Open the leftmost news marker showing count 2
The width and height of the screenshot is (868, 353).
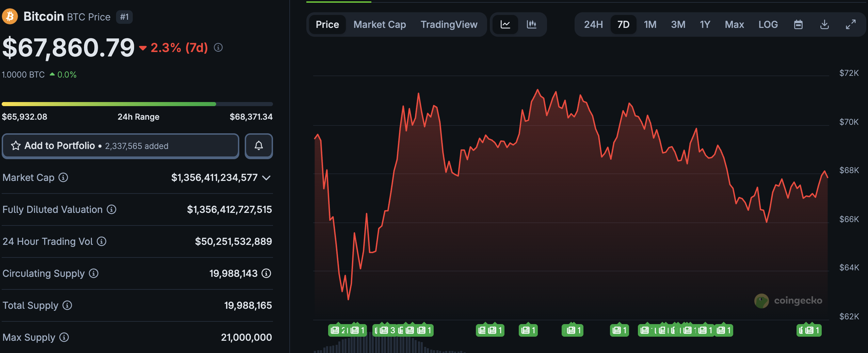pos(338,330)
